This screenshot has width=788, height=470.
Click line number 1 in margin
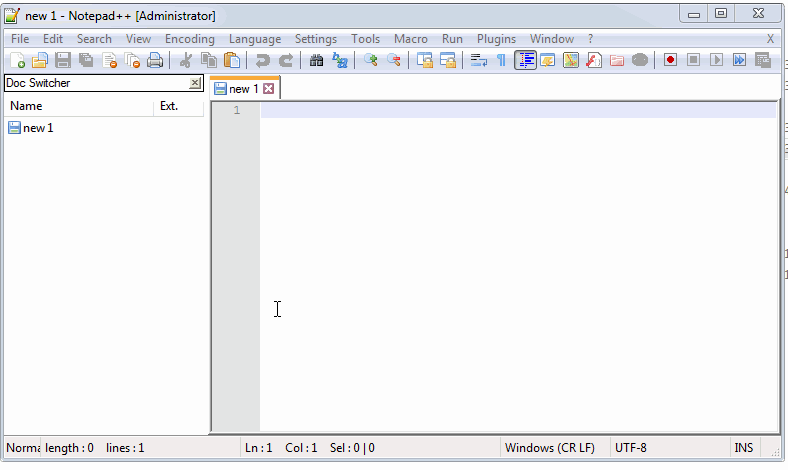click(237, 110)
